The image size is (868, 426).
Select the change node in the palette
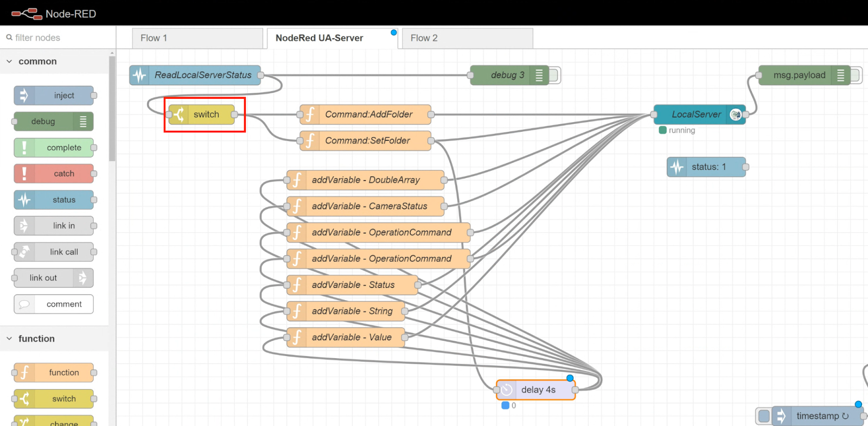click(54, 421)
